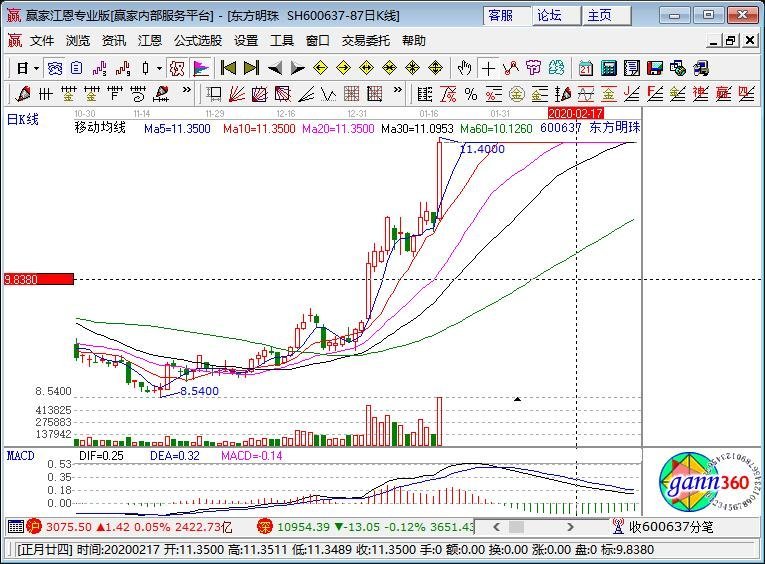Click the red pencil drawing tool
Viewport: 765px width, 564px height.
click(22, 93)
